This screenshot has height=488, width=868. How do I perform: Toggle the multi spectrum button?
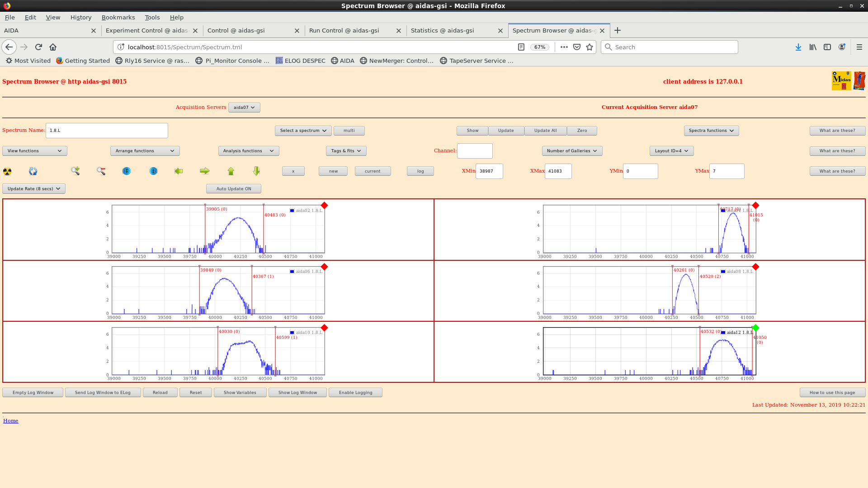point(349,131)
